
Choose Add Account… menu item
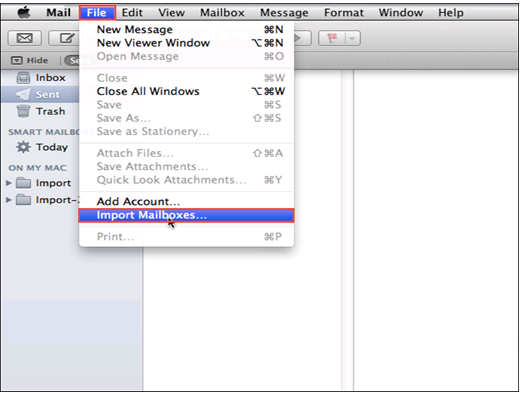click(x=186, y=201)
